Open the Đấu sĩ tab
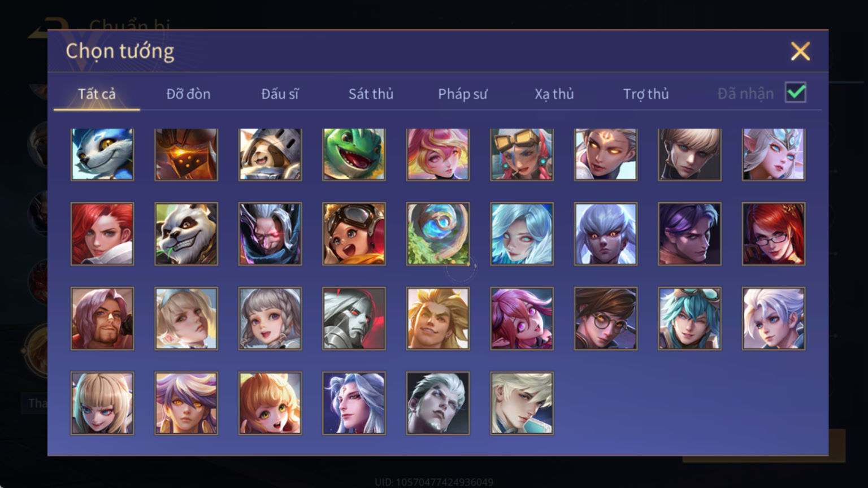The image size is (868, 488). click(280, 94)
